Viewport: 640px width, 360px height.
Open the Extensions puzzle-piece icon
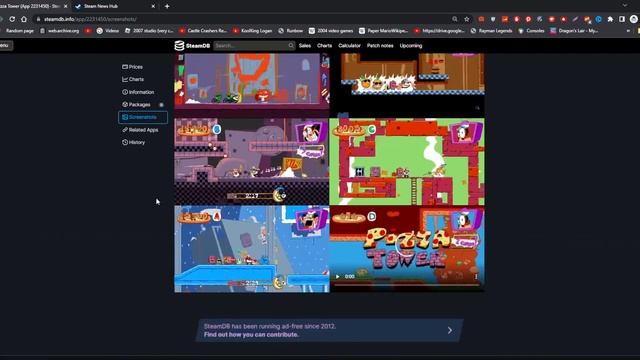(610, 19)
